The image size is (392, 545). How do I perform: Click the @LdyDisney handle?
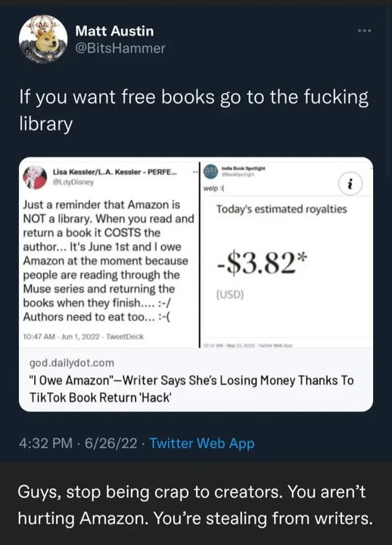[73, 182]
